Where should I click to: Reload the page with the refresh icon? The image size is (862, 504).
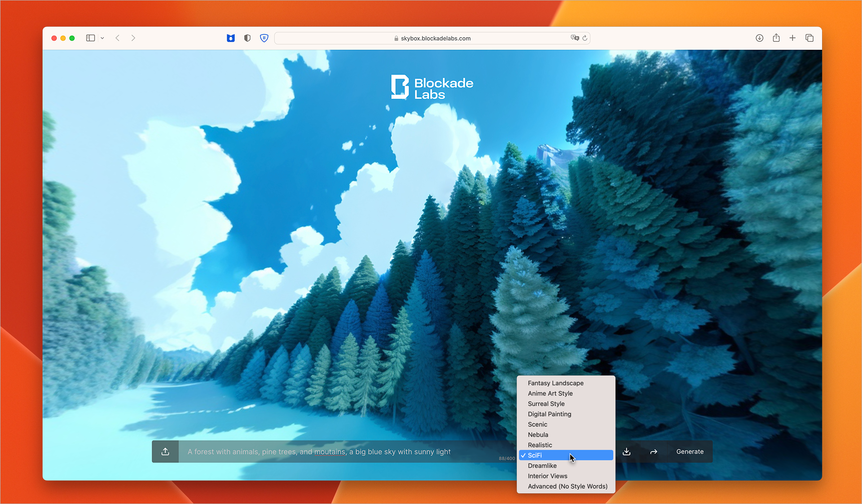click(x=585, y=38)
